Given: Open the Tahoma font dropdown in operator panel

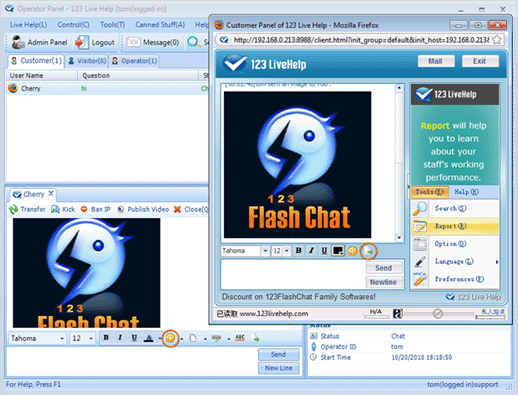Looking at the screenshot, I should tap(62, 338).
